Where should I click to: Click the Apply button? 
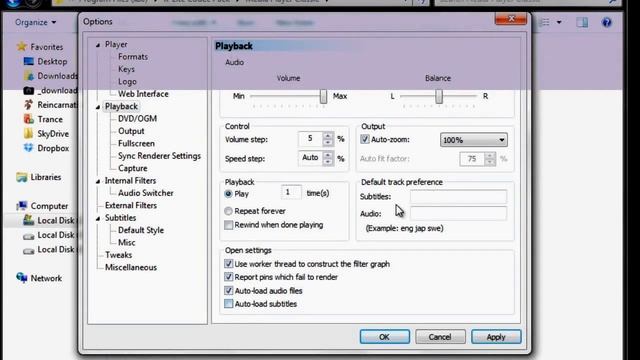point(496,337)
